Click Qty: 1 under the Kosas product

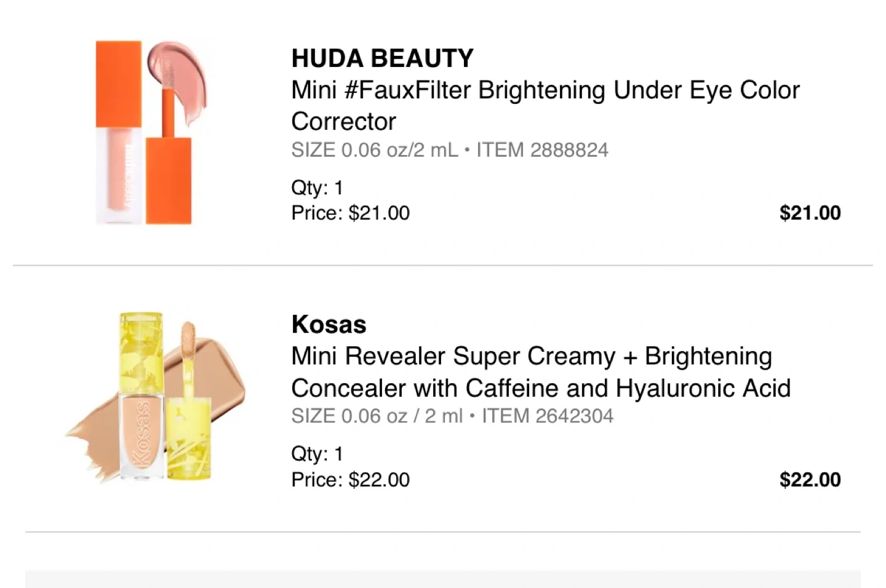pos(317,454)
